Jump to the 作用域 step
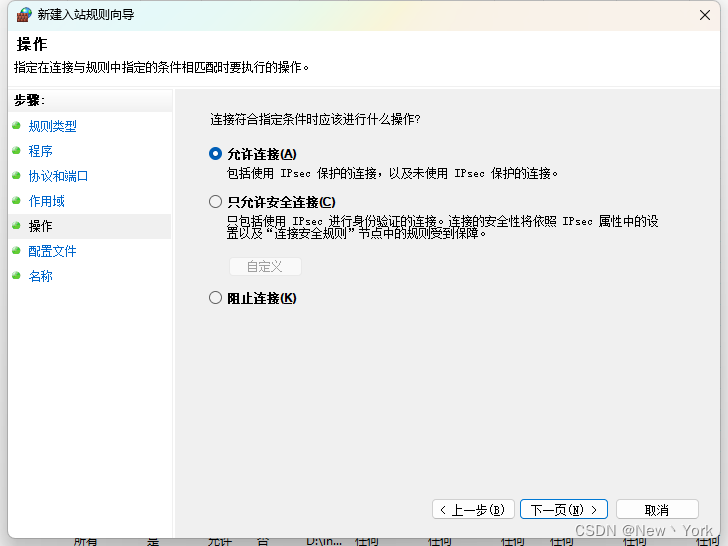Image resolution: width=728 pixels, height=546 pixels. pos(46,201)
